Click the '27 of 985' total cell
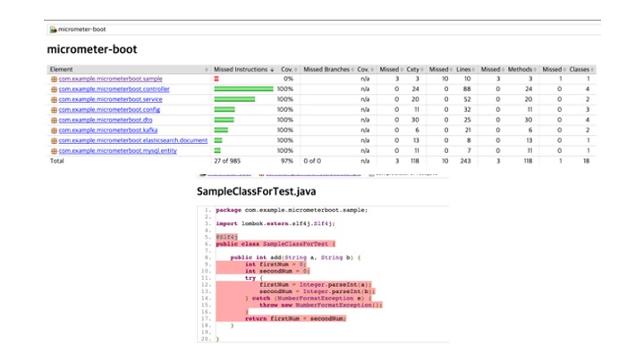This screenshot has width=644, height=362. 227,161
